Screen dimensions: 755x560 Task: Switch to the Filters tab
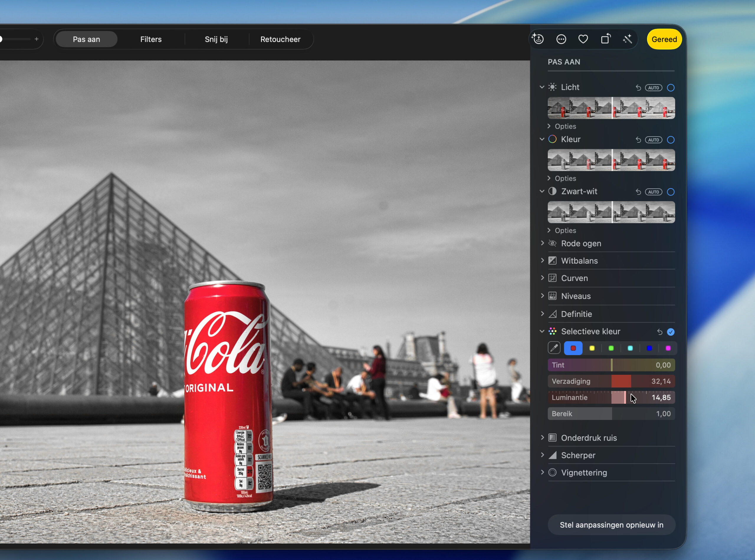click(x=151, y=39)
